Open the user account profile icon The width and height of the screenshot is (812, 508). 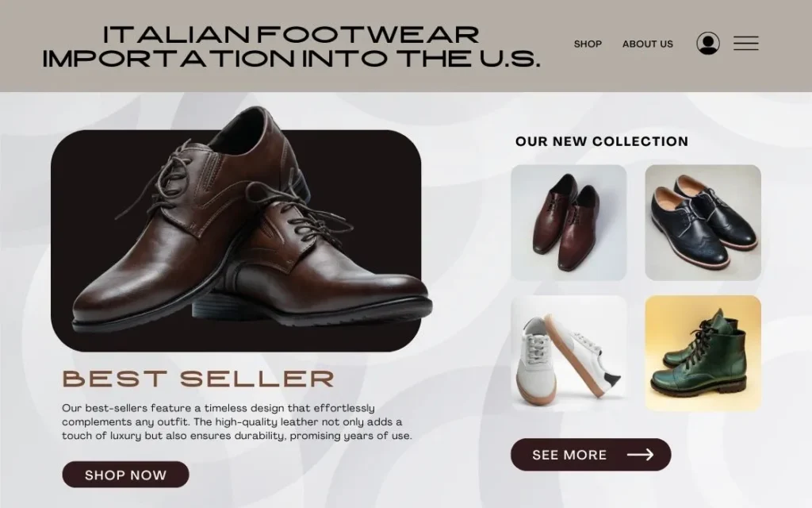(708, 43)
